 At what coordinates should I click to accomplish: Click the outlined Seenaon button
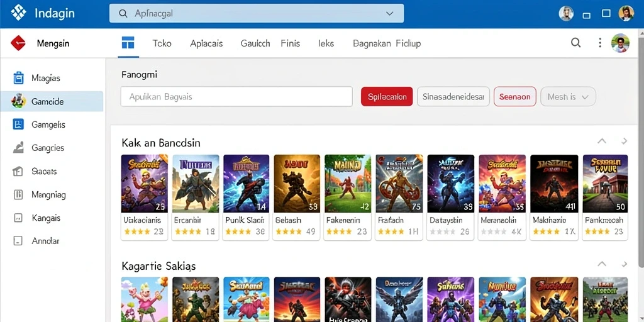click(x=514, y=97)
